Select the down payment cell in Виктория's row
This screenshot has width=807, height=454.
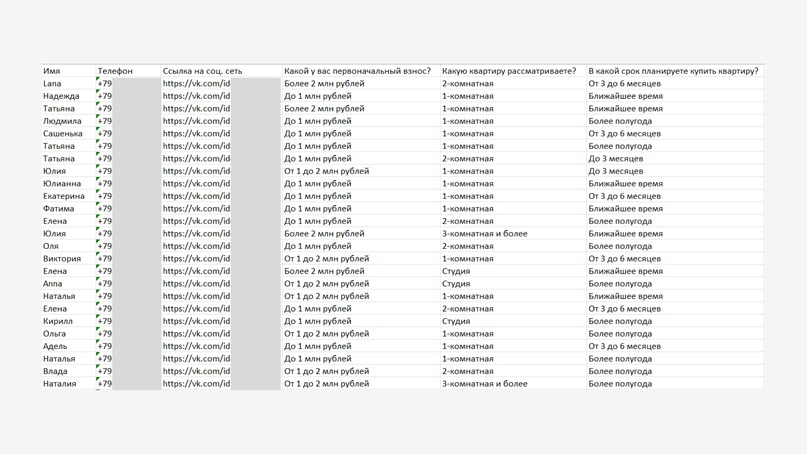click(x=326, y=259)
